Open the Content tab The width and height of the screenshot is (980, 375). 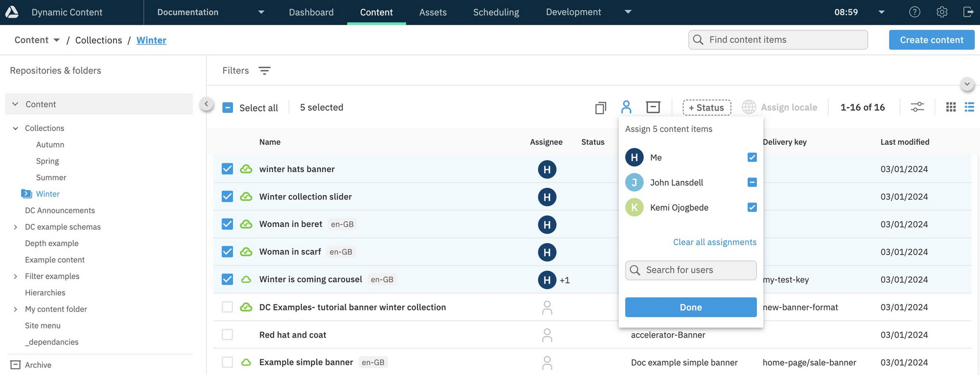pyautogui.click(x=376, y=12)
